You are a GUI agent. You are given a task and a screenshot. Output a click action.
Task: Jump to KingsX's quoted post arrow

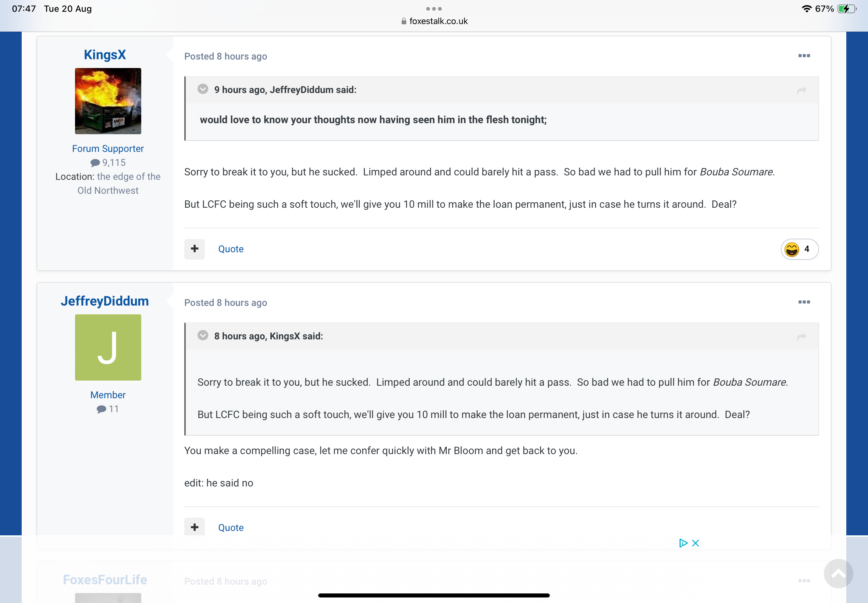point(801,337)
